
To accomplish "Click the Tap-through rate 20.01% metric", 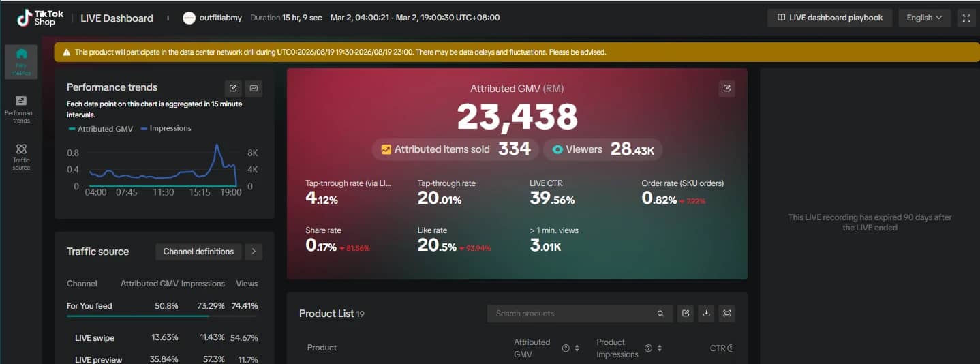I will pyautogui.click(x=446, y=193).
